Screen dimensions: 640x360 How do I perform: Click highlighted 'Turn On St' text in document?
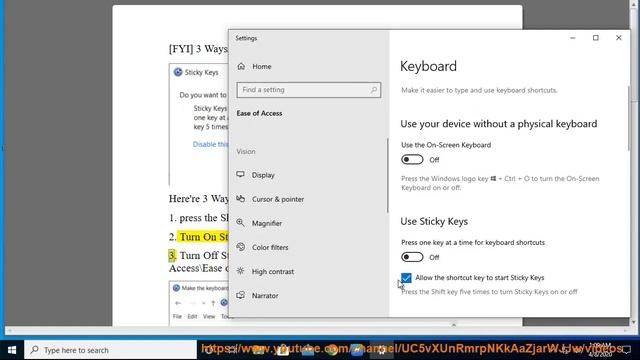click(203, 237)
